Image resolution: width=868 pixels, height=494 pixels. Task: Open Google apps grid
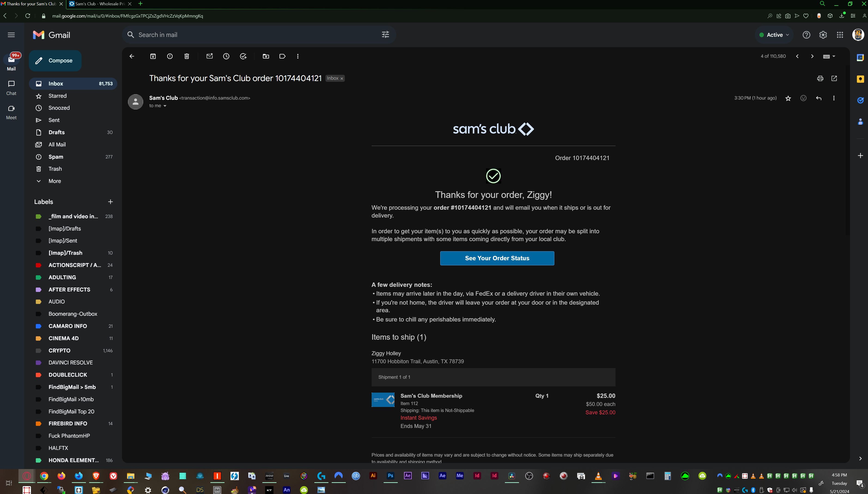coord(840,35)
